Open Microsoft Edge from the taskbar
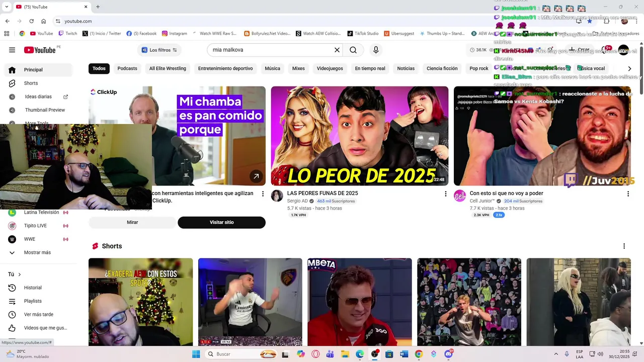644x362 pixels. coord(360,354)
